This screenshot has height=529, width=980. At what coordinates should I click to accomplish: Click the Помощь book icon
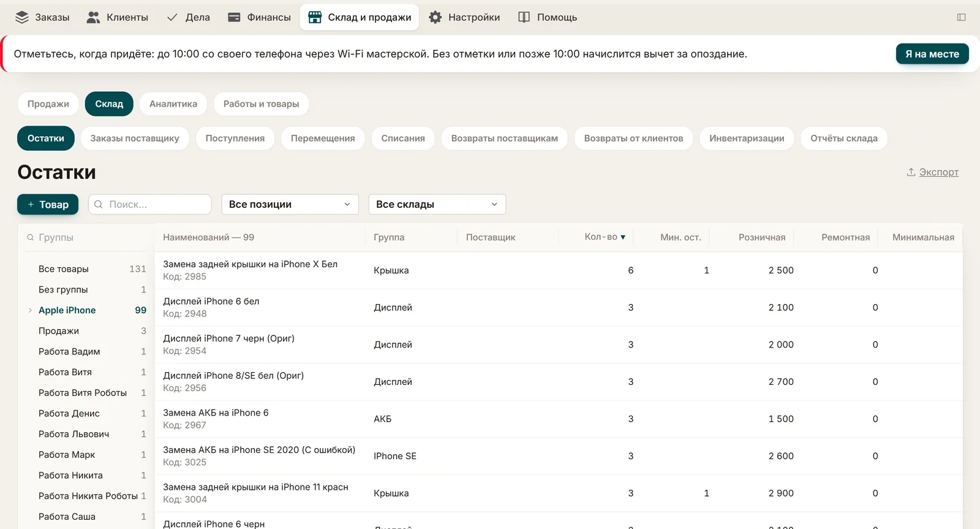524,17
